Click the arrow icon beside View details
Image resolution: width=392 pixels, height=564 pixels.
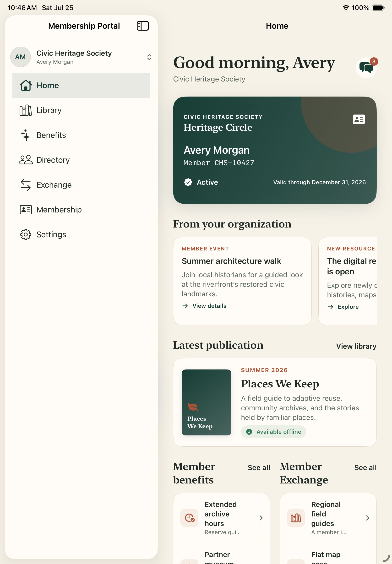click(185, 306)
